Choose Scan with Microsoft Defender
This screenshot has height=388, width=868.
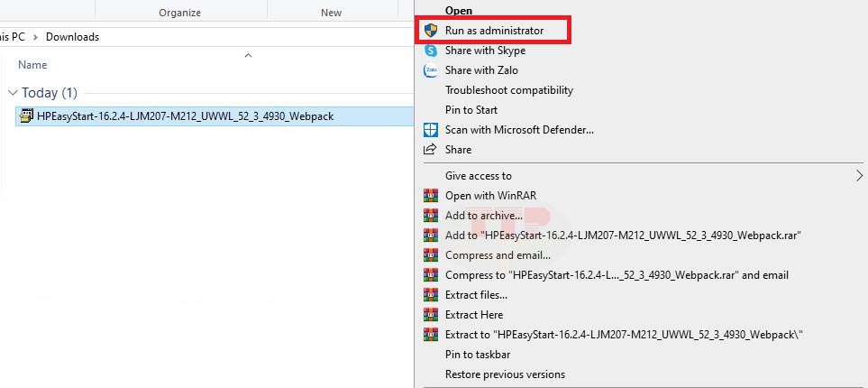point(519,130)
